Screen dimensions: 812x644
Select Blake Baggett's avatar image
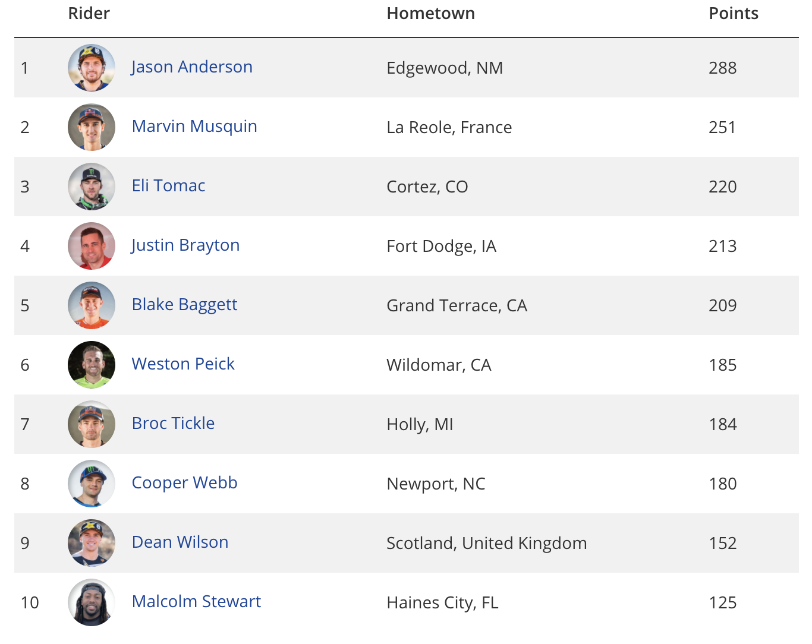tap(92, 305)
